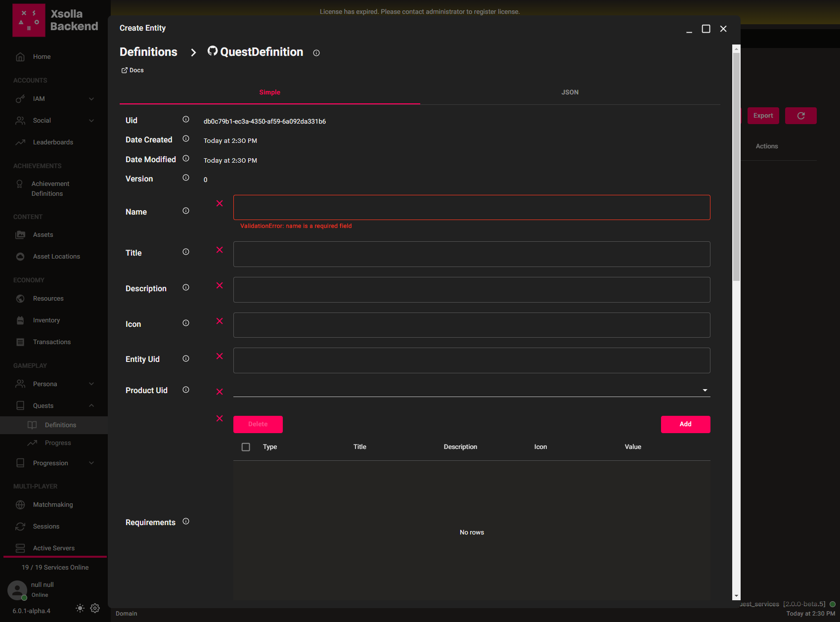Click the QuestDefinition GitHub icon
Image resolution: width=840 pixels, height=622 pixels.
pyautogui.click(x=213, y=51)
